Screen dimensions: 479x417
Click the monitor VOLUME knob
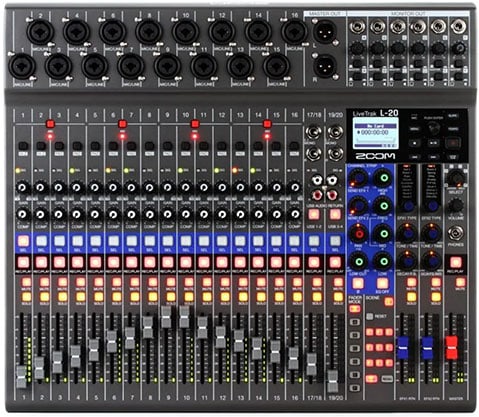[456, 204]
